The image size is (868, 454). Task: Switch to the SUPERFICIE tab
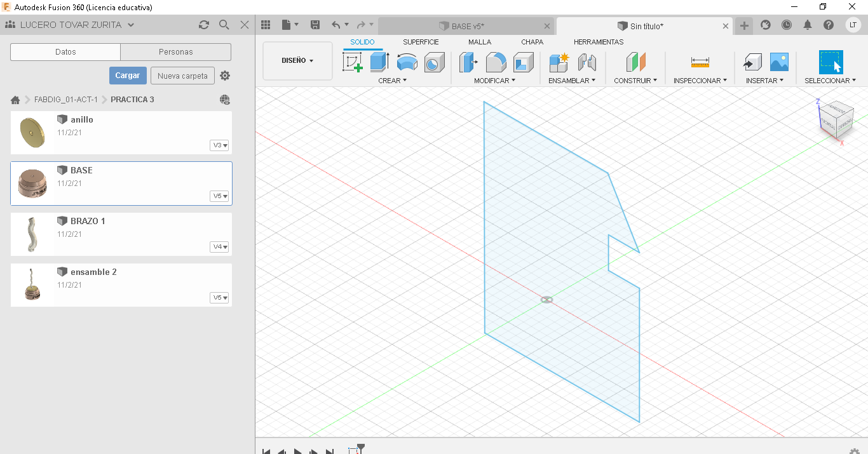(x=421, y=42)
